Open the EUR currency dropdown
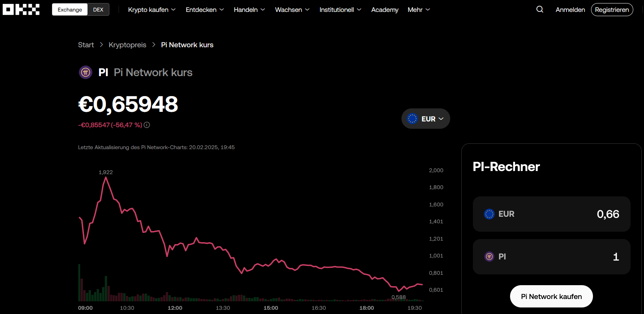Screen dimensions: 644x314 pos(426,119)
